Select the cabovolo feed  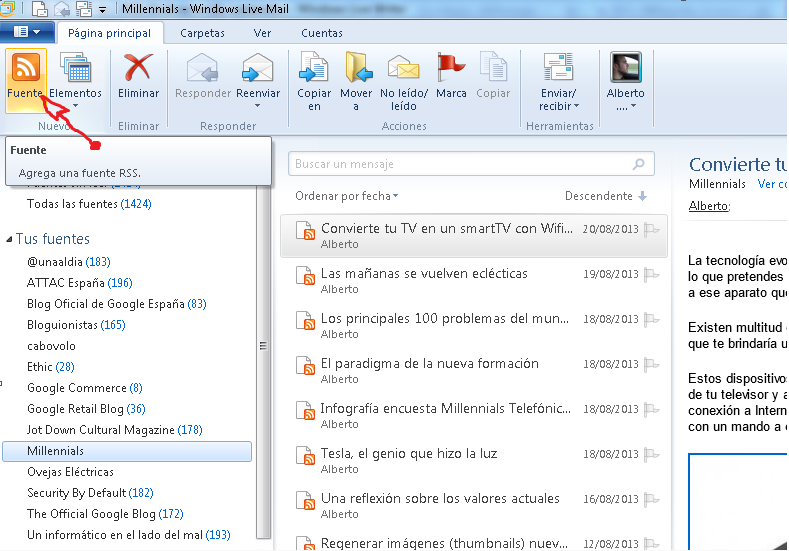coord(51,346)
